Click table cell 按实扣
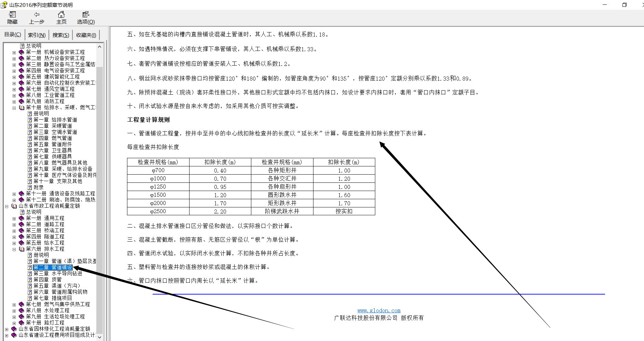Screen dimensions: 644x341 (344, 212)
